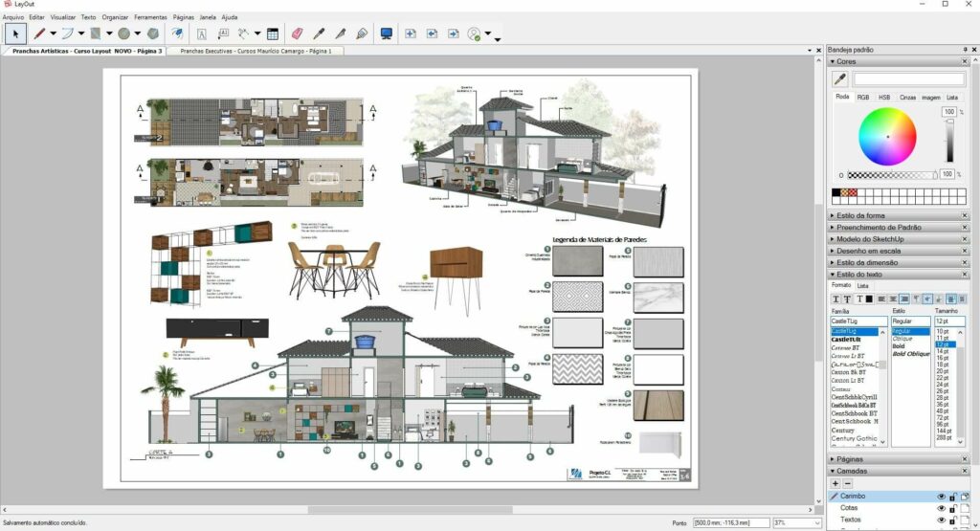Toggle right text alignment button
This screenshot has height=531, width=980.
tap(904, 299)
